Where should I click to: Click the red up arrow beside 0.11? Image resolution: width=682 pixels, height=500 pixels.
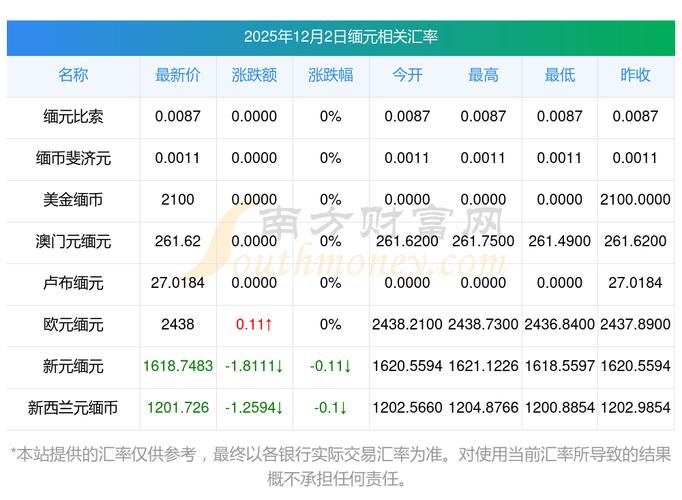[269, 325]
